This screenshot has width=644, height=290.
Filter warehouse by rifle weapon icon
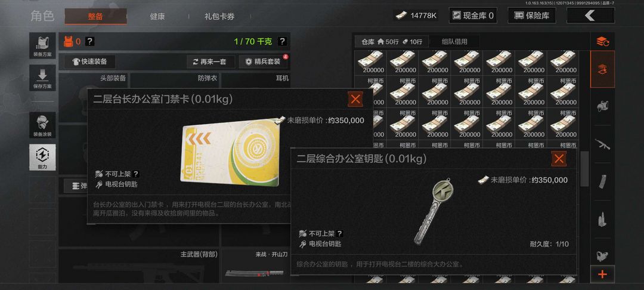(602, 144)
